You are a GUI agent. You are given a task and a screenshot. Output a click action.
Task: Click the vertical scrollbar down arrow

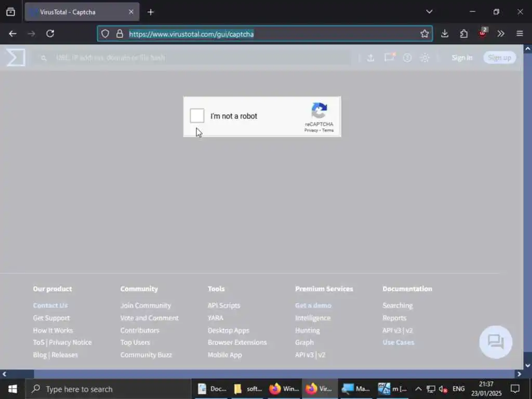point(528,365)
